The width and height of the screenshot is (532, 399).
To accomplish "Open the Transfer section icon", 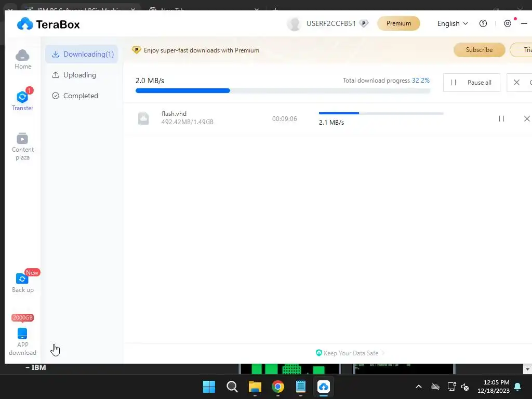I will tap(22, 97).
